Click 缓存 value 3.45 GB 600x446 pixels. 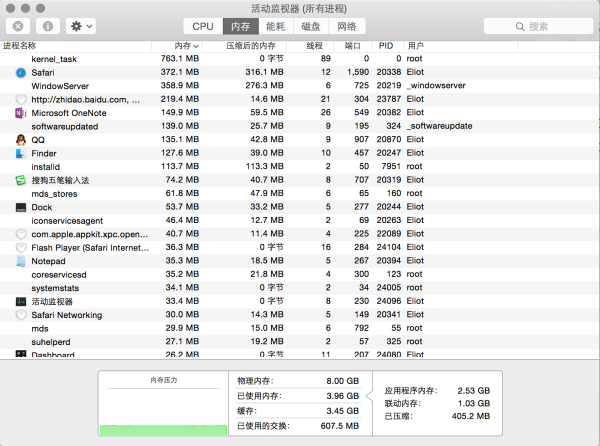(x=342, y=411)
